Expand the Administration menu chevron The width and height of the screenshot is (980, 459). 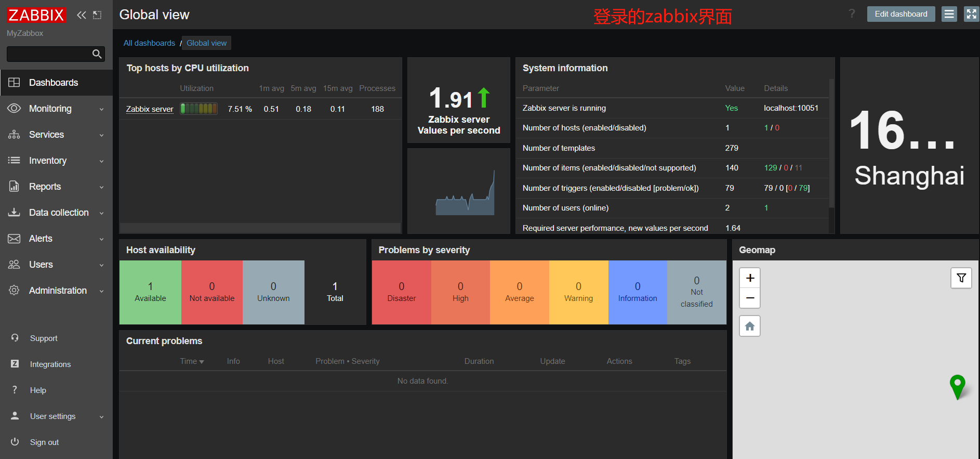click(x=102, y=291)
